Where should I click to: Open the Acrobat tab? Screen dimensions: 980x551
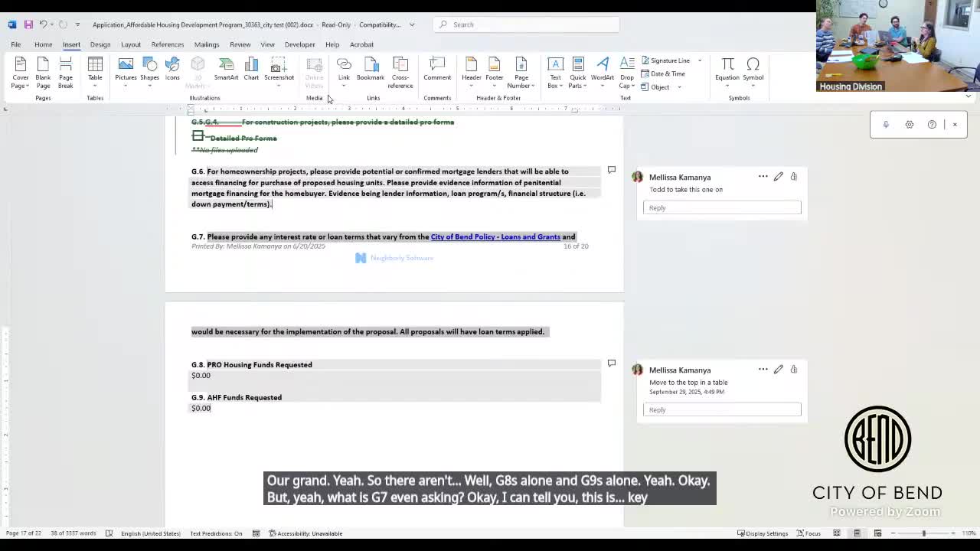pyautogui.click(x=362, y=44)
